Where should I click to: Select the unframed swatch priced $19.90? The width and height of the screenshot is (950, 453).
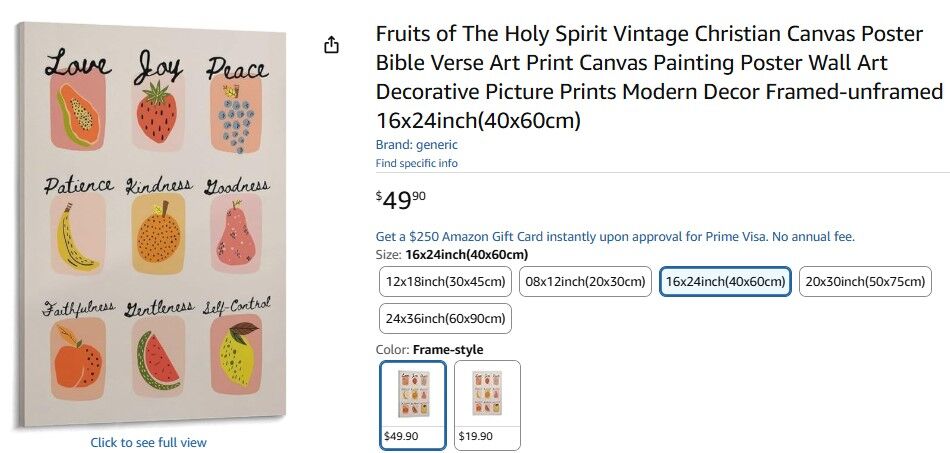click(x=487, y=404)
